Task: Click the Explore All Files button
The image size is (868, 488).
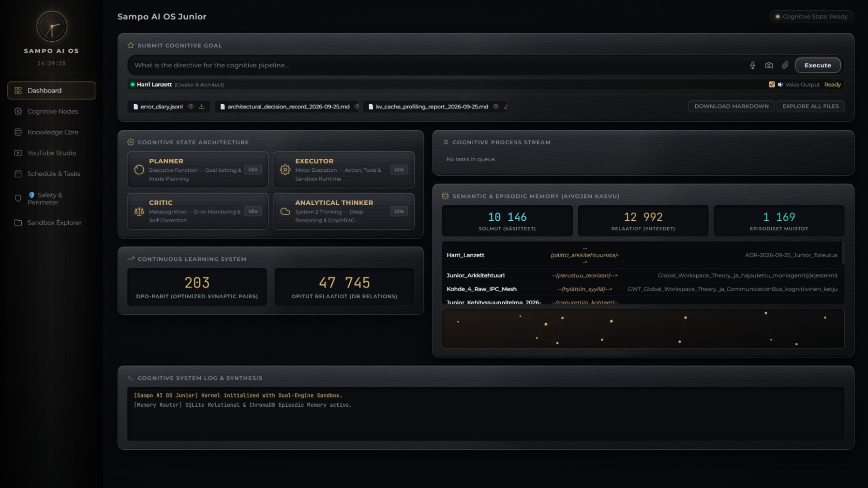Action: pos(810,107)
